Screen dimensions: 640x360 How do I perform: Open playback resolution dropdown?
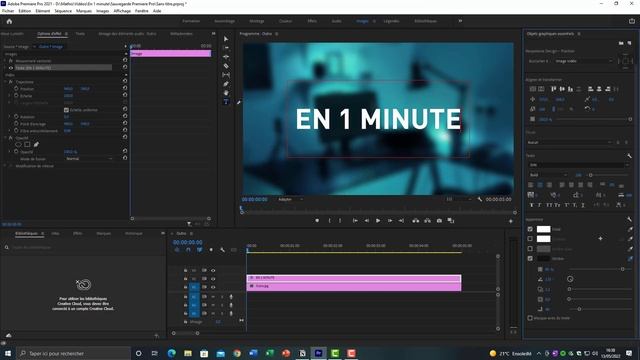point(458,199)
